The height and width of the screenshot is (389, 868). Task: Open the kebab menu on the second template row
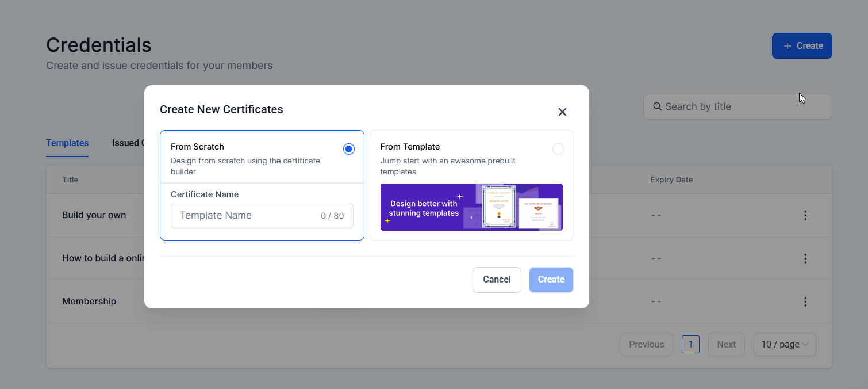(x=805, y=258)
